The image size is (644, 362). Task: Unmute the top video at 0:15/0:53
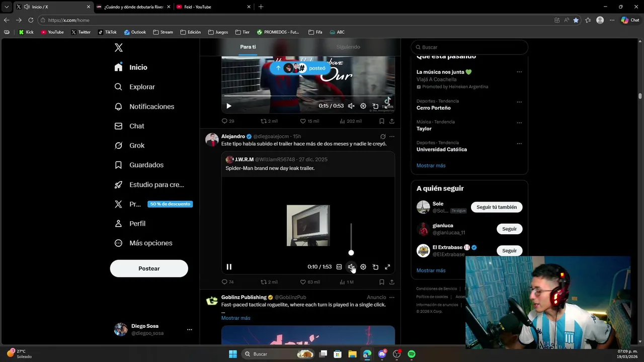pyautogui.click(x=351, y=106)
